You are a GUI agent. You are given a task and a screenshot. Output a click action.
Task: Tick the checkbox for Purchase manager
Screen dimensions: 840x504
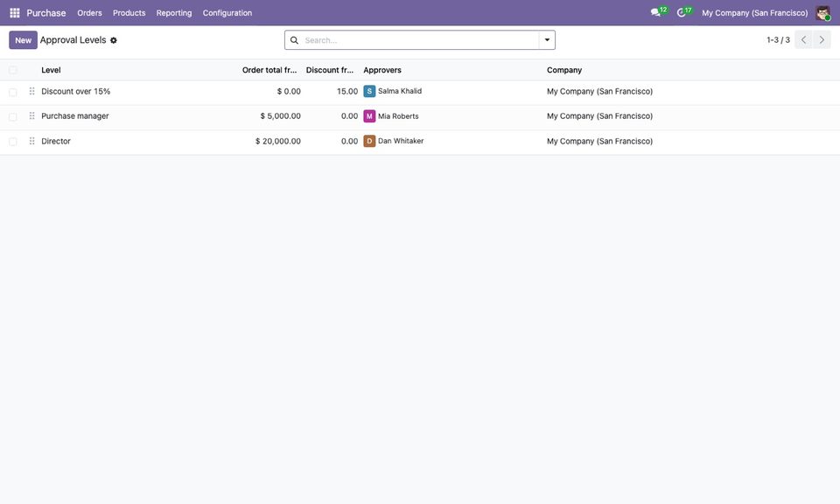pos(13,116)
